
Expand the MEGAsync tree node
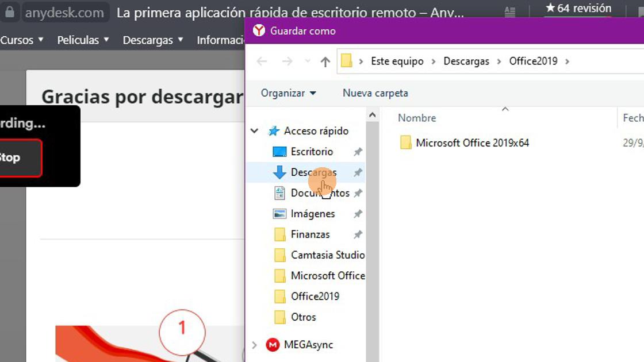pos(254,345)
